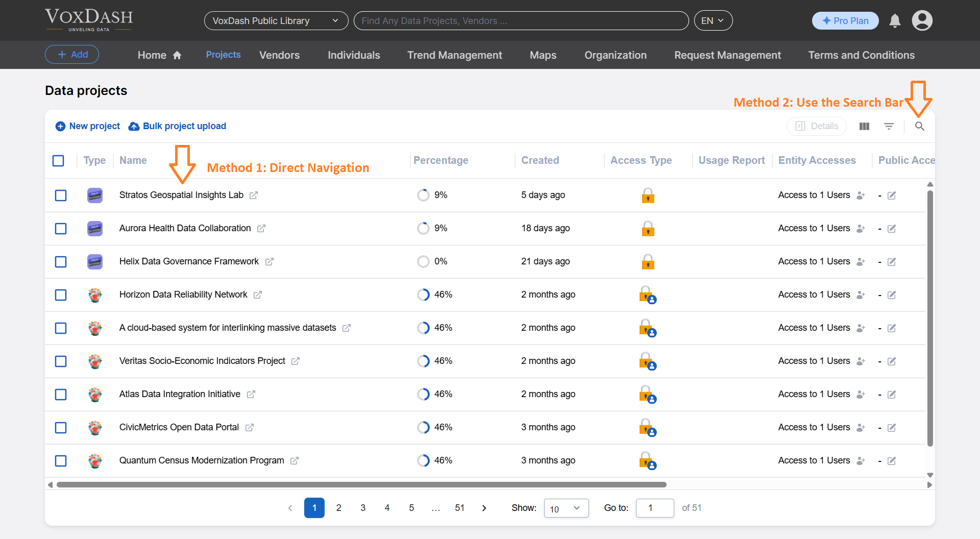Go to the Vendors tab
Screen dimensions: 980x539
coord(279,55)
